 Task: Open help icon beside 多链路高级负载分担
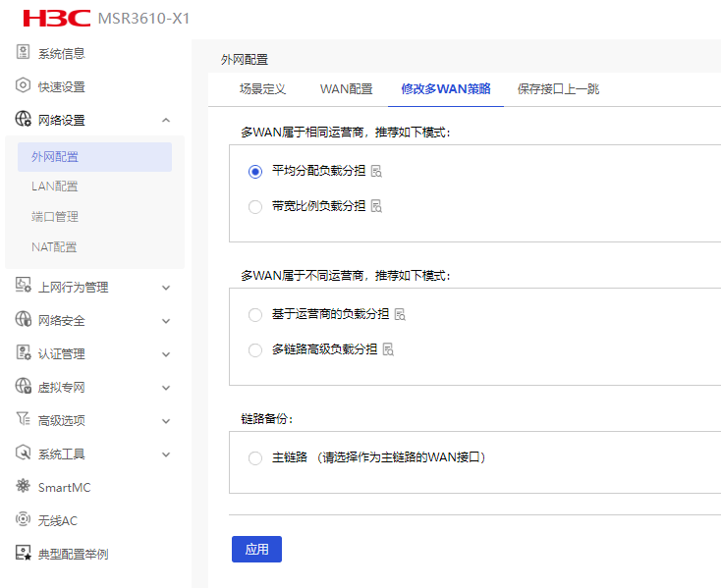click(x=389, y=349)
